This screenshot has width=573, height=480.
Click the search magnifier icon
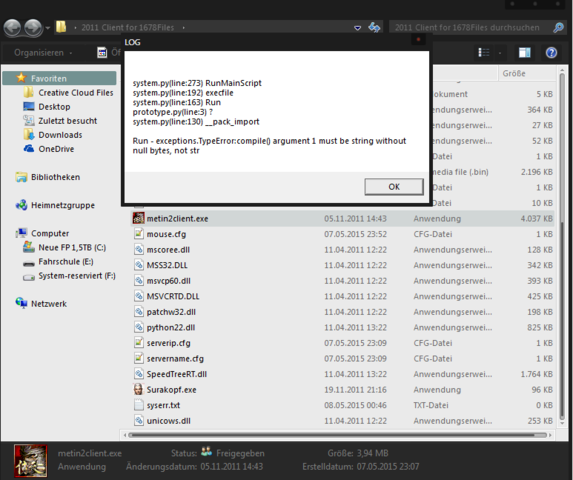point(558,27)
